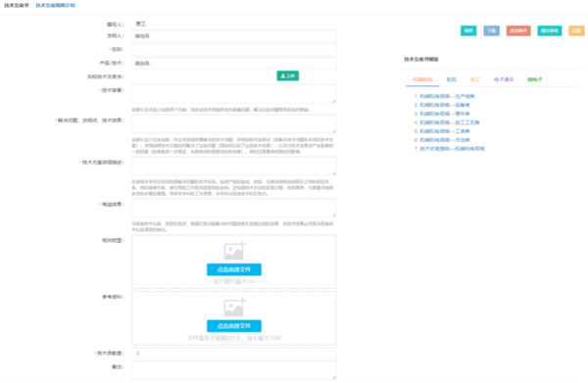Open the 技术交底书 tab at top
The width and height of the screenshot is (588, 383).
pos(17,5)
